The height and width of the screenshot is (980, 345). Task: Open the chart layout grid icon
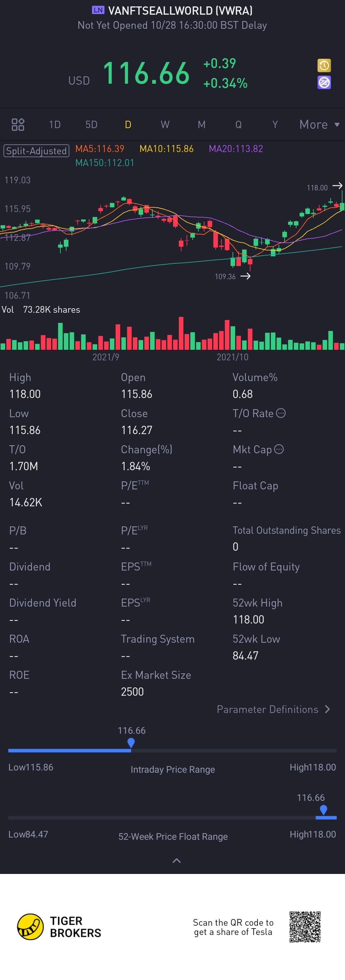18,124
